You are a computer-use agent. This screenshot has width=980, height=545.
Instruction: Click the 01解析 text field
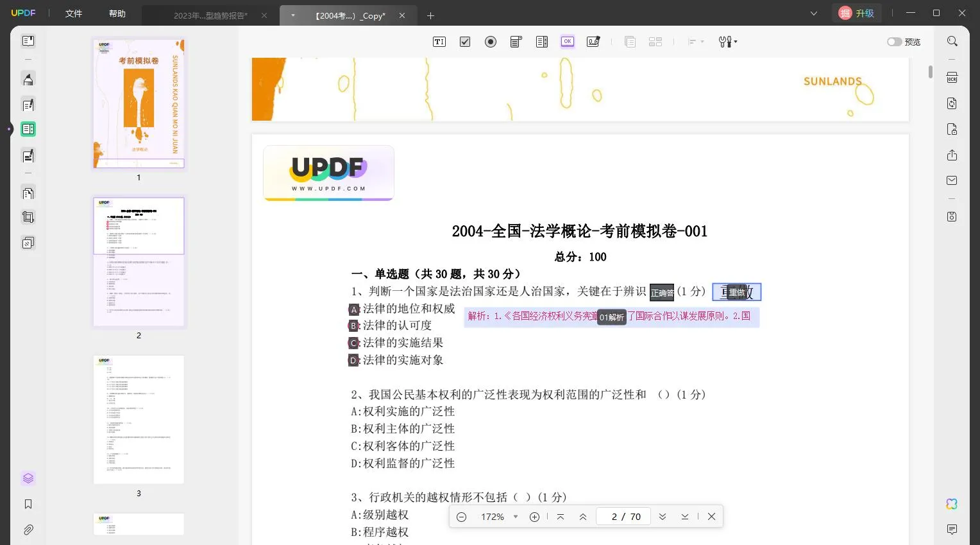click(x=612, y=317)
